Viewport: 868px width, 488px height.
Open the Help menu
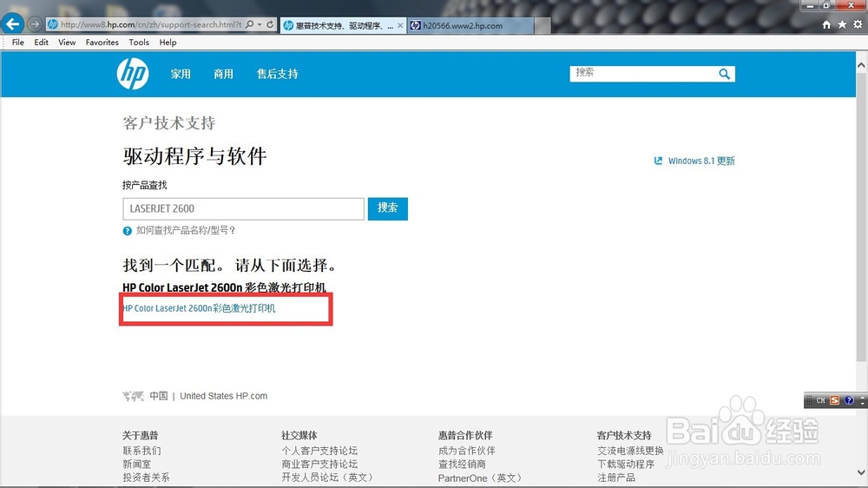click(x=168, y=42)
